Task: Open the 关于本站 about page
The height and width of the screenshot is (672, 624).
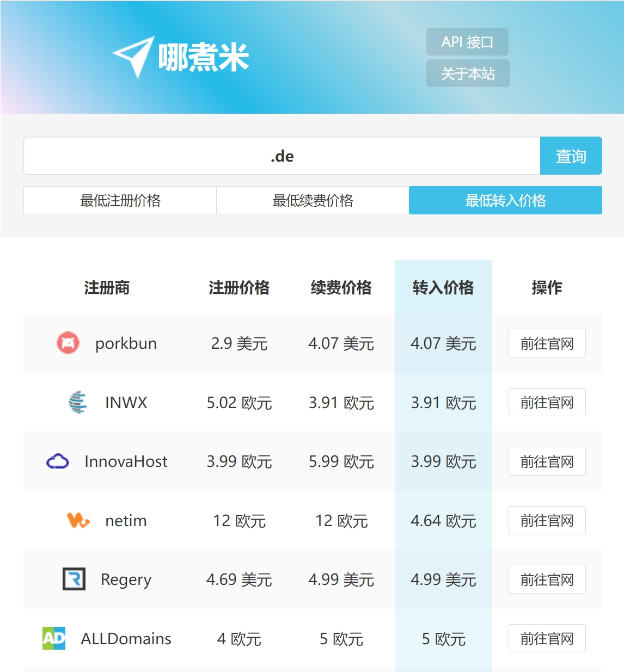Action: (468, 73)
